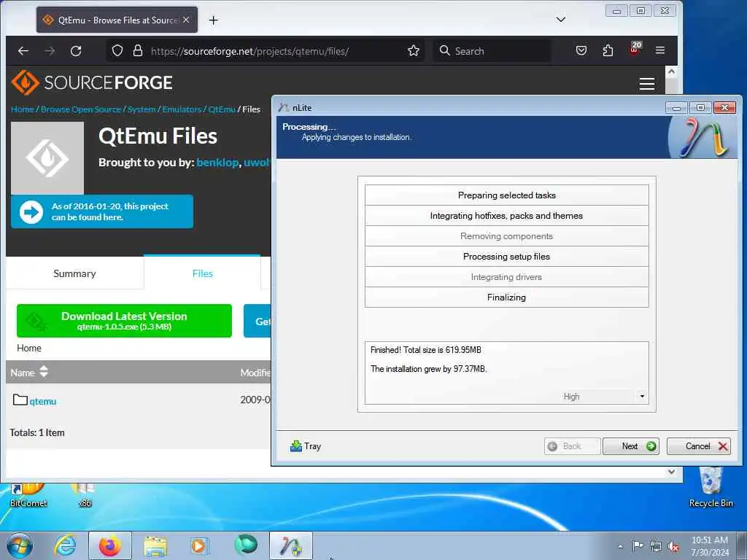747x560 pixels.
Task: Close the QtEmu browser tab
Action: 186,20
